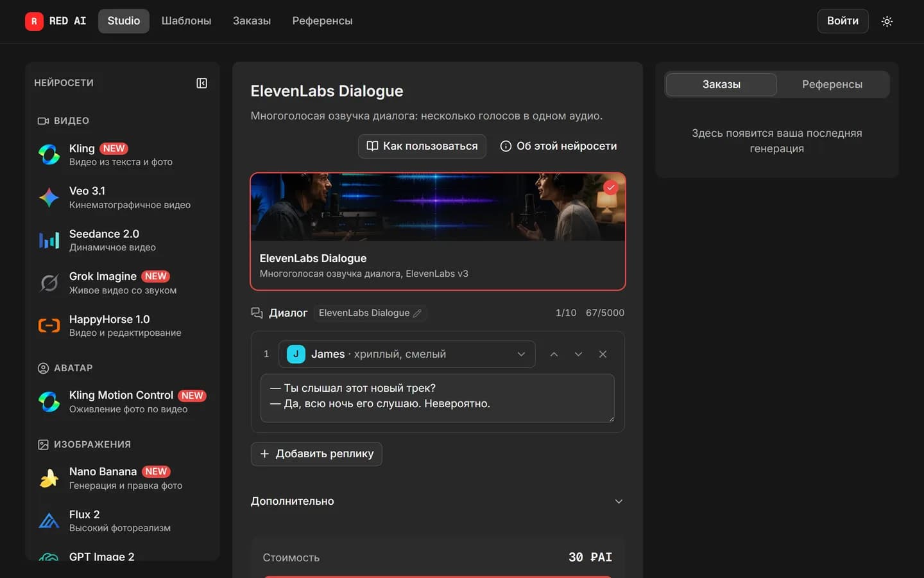Remove the James dialogue line
This screenshot has width=924, height=578.
coord(603,354)
